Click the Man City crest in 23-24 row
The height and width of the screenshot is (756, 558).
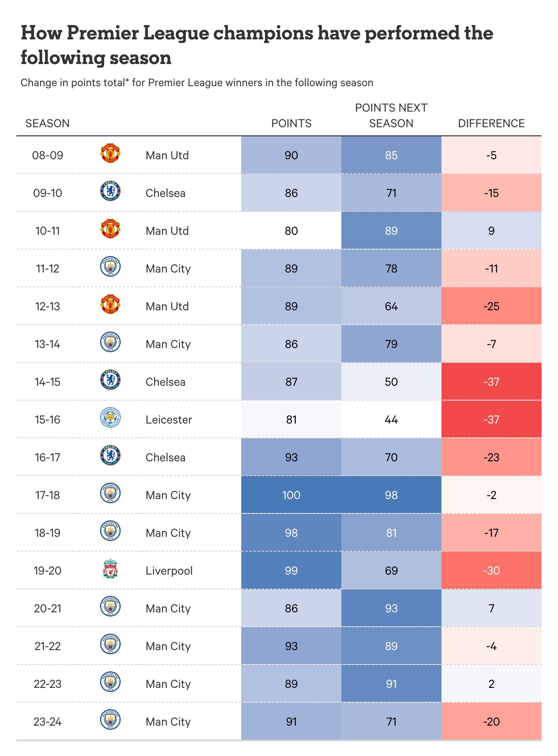pos(110,720)
